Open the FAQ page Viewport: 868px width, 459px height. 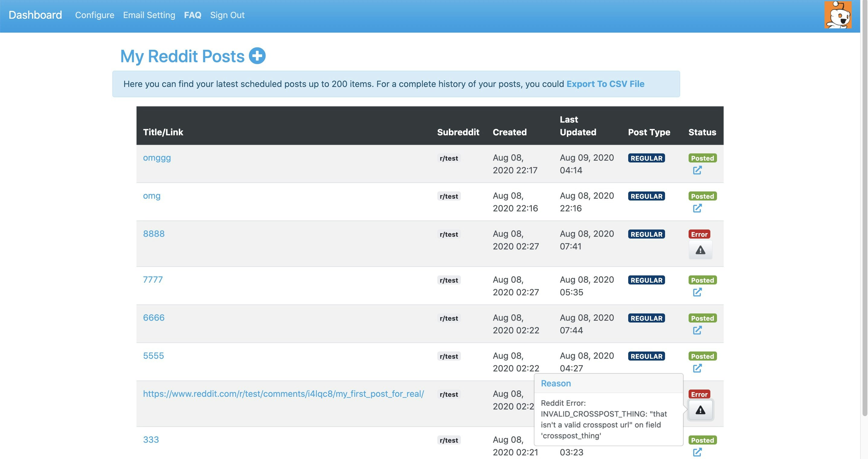(x=192, y=15)
